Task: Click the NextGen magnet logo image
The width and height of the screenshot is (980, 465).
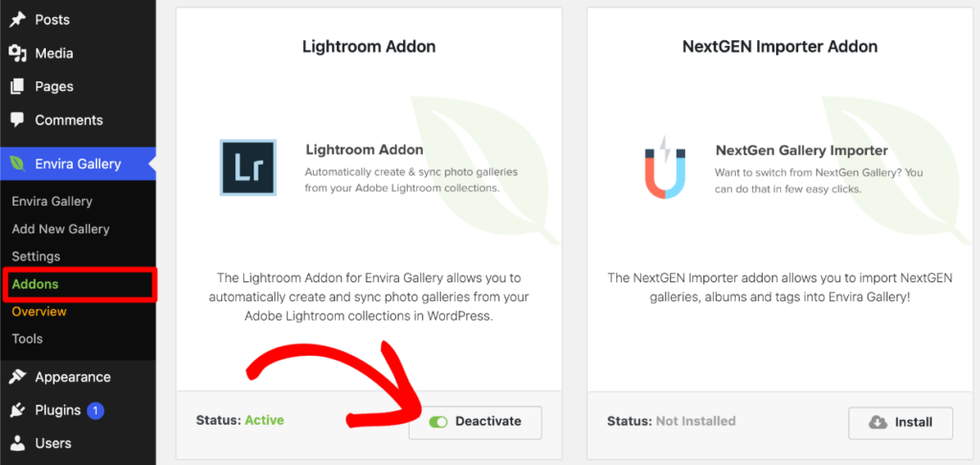Action: coord(665,166)
